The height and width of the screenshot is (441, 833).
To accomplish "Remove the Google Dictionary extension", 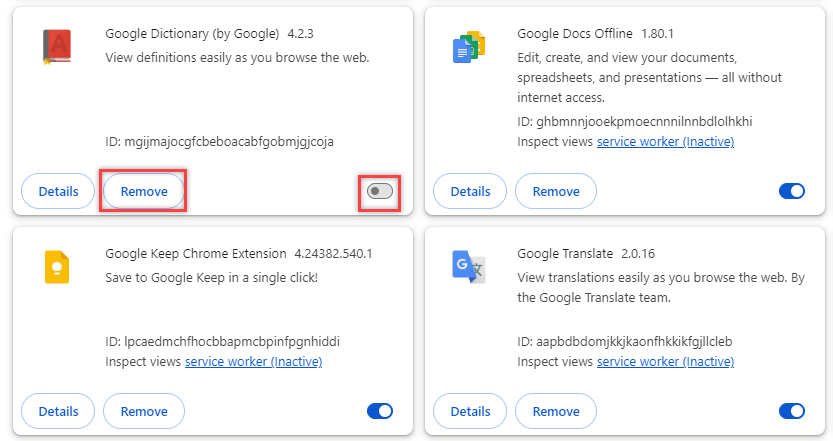I will [x=144, y=191].
